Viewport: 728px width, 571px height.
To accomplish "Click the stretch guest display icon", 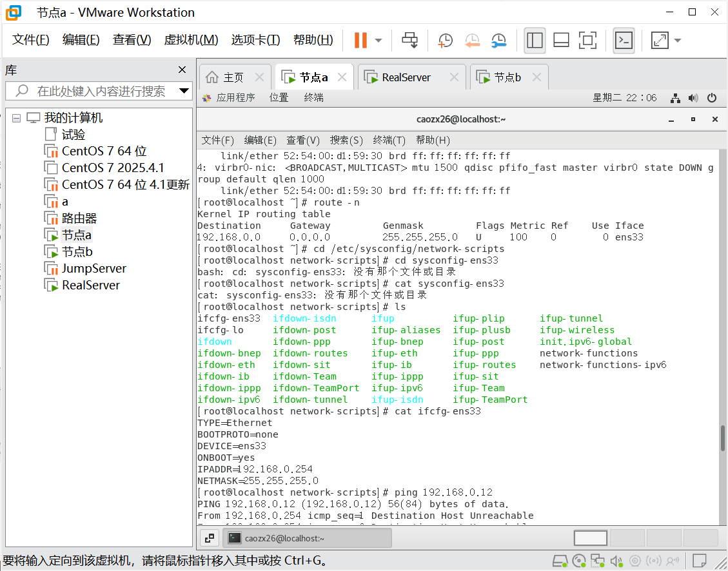I will pos(660,41).
